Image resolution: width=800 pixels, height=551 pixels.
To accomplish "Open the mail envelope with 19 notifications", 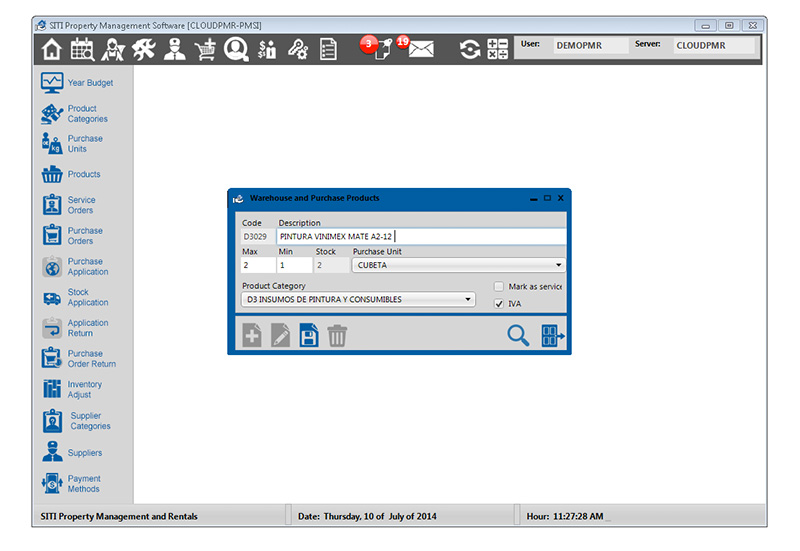I will point(420,49).
